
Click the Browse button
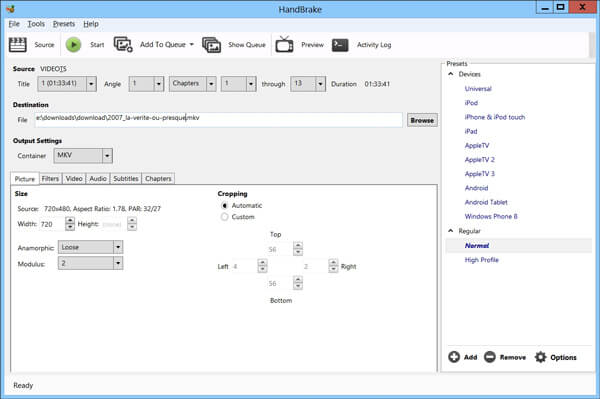(x=422, y=120)
